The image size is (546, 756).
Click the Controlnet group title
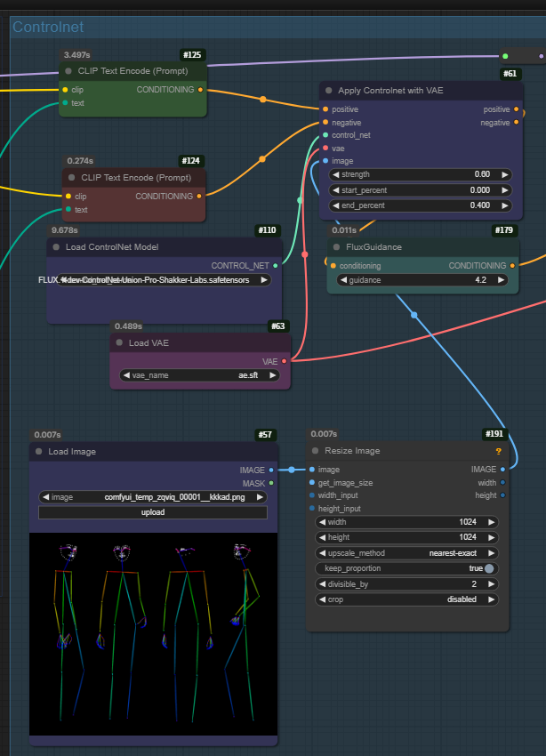tap(48, 27)
